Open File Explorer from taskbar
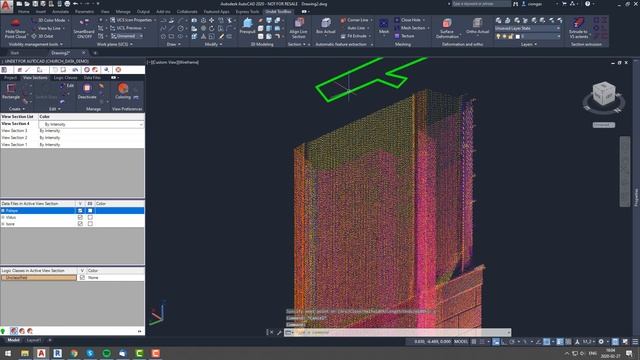 tap(25, 353)
